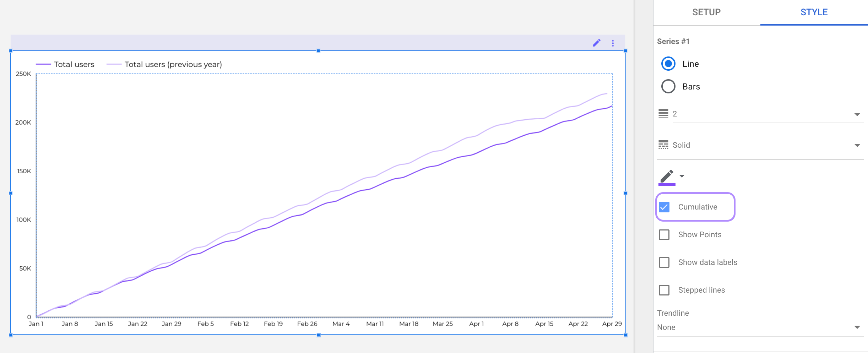Click the line style dashes icon
This screenshot has width=868, height=353.
663,145
